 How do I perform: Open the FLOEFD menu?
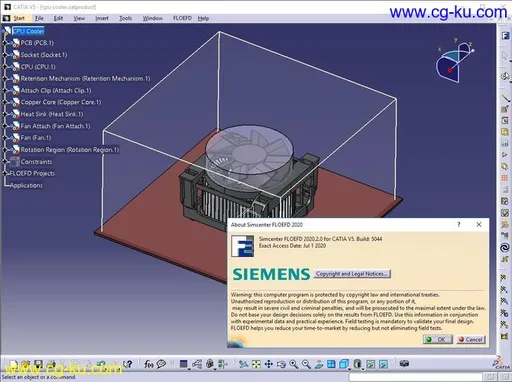point(182,18)
